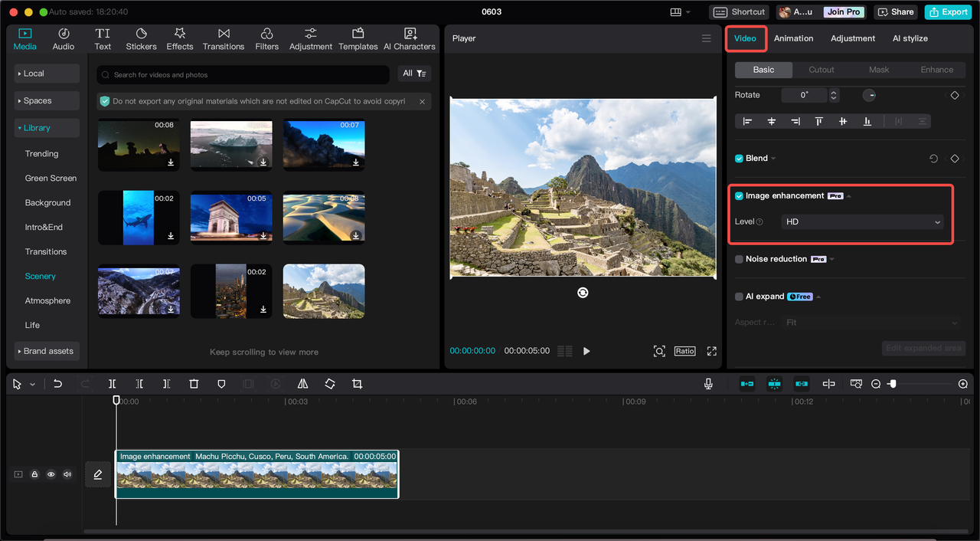980x541 pixels.
Task: Open the AI Characters panel
Action: (x=410, y=39)
